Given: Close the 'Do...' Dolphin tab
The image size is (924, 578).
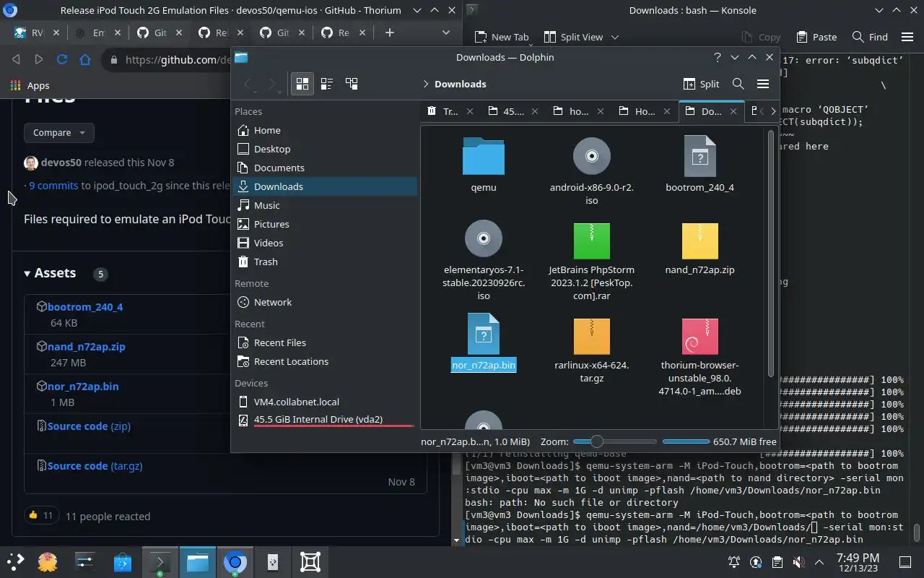Looking at the screenshot, I should pyautogui.click(x=733, y=111).
